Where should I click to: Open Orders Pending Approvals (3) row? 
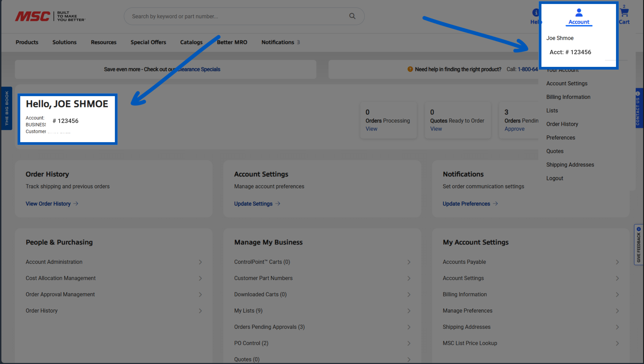click(322, 327)
